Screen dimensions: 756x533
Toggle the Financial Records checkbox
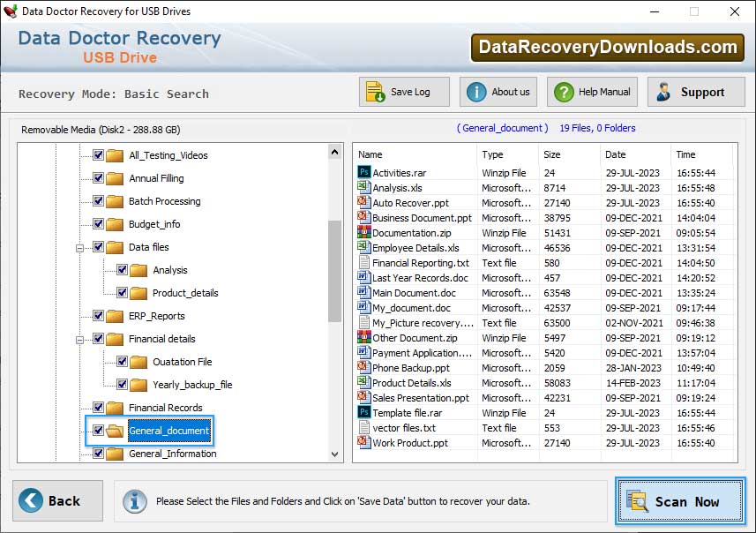click(98, 408)
